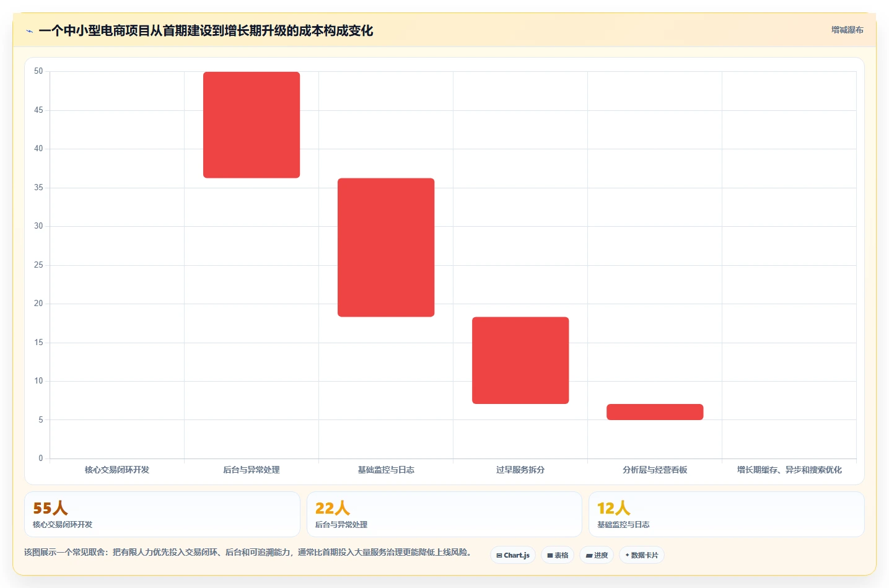This screenshot has width=889, height=588.
Task: Click the axis label 基础监控与日志
Action: 386,470
